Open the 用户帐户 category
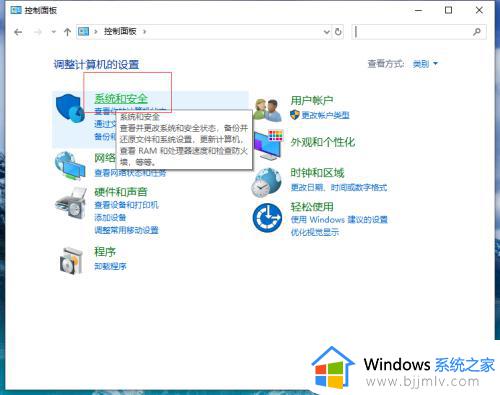 (312, 100)
